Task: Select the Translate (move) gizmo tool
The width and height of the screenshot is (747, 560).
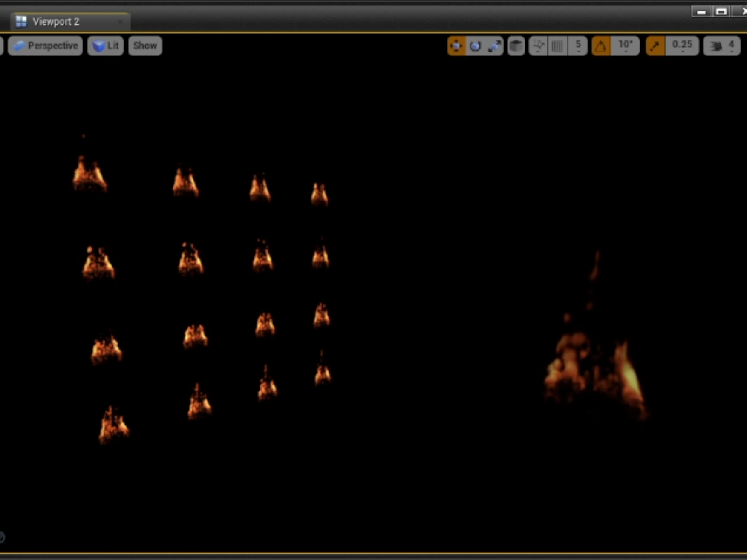Action: click(x=456, y=46)
